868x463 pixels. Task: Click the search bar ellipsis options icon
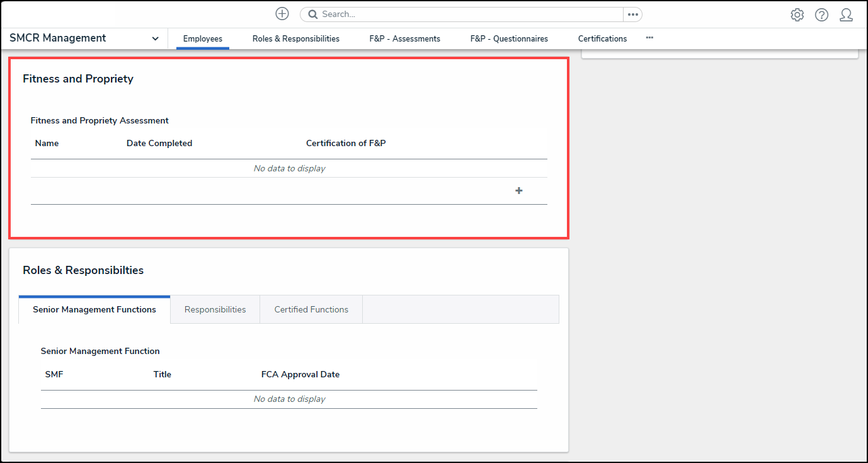[x=632, y=14]
